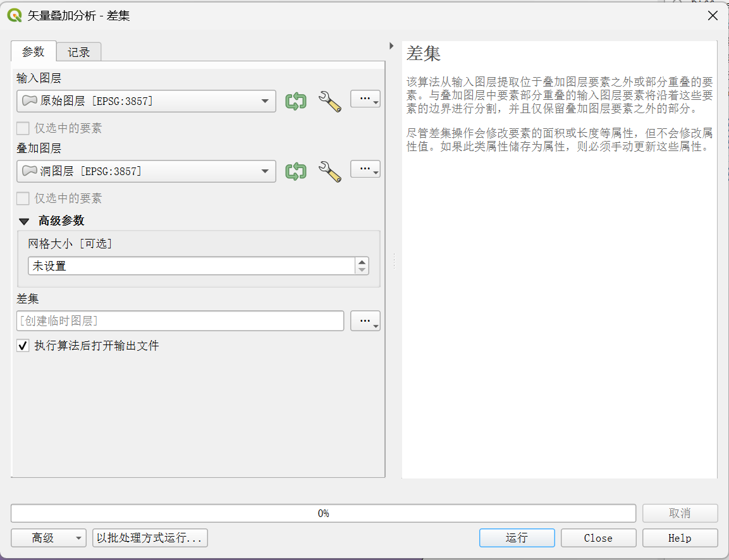
Task: Click the iterate-features icon for 输入图层
Action: click(x=296, y=101)
